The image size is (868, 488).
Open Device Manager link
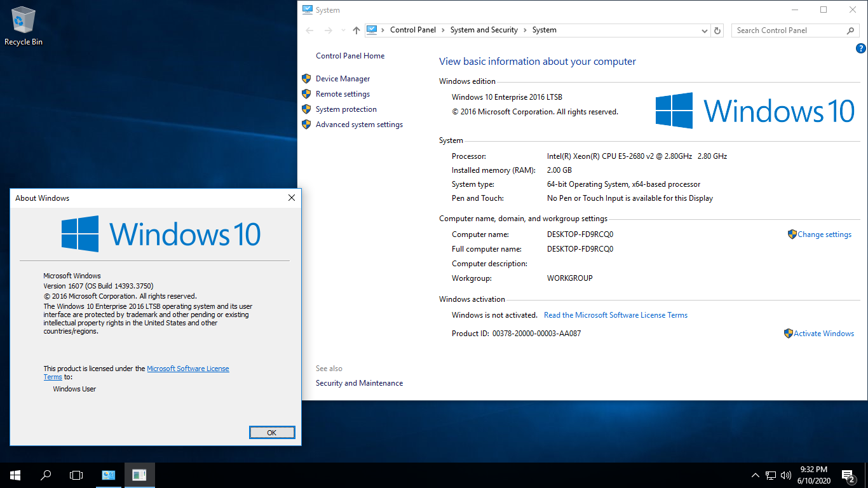[342, 79]
